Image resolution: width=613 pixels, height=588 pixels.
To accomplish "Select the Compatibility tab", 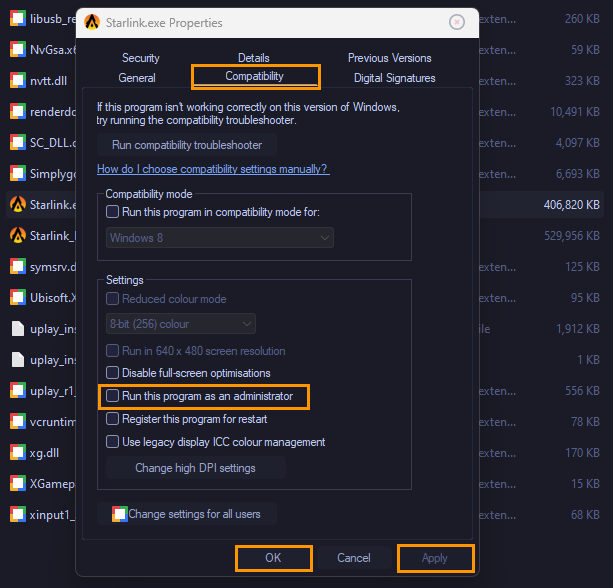I will pos(256,77).
